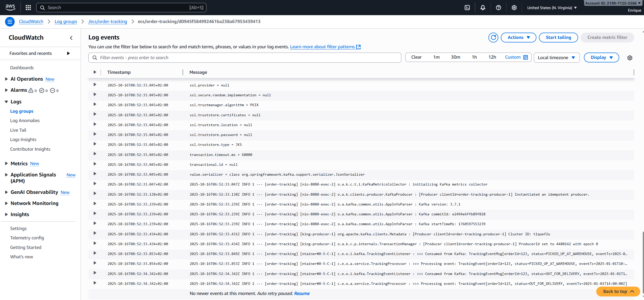Open the help panel question mark icon

[498, 7]
